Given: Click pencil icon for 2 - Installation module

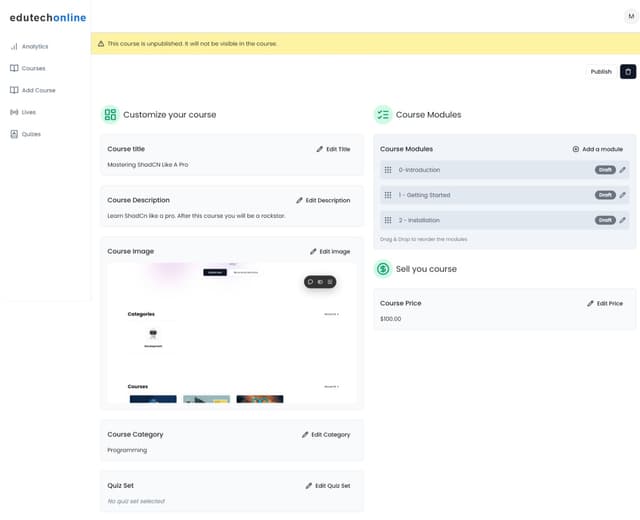Looking at the screenshot, I should click(622, 220).
